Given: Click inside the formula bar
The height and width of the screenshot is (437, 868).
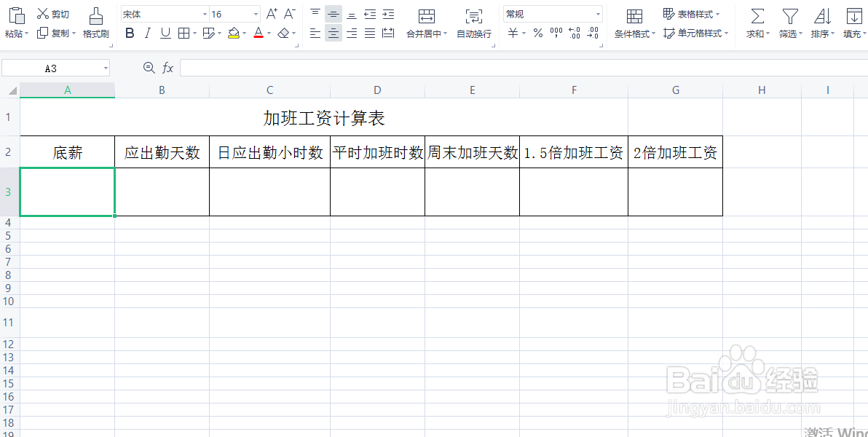Looking at the screenshot, I should click(x=437, y=67).
